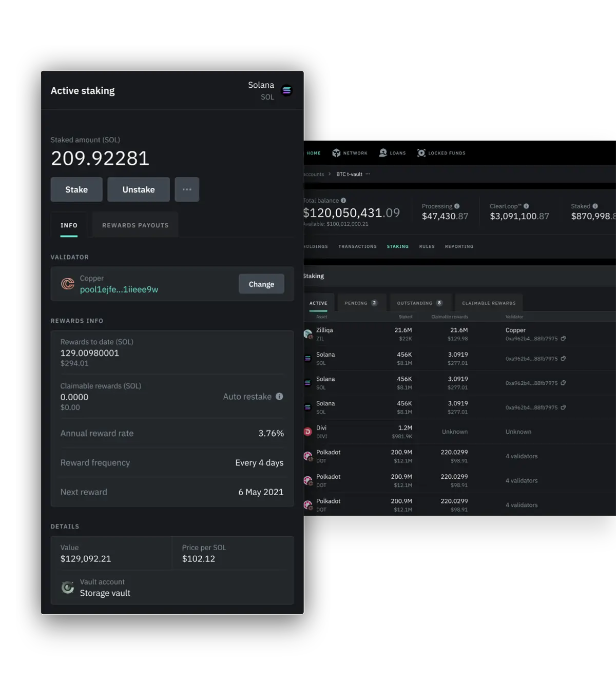Click the $294.01 rewards value
616x683 pixels.
click(x=74, y=363)
